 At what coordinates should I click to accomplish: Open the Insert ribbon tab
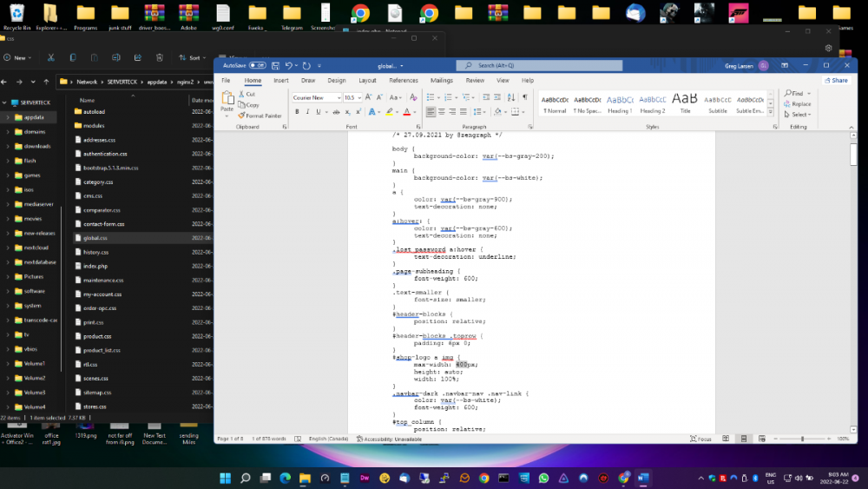point(281,80)
